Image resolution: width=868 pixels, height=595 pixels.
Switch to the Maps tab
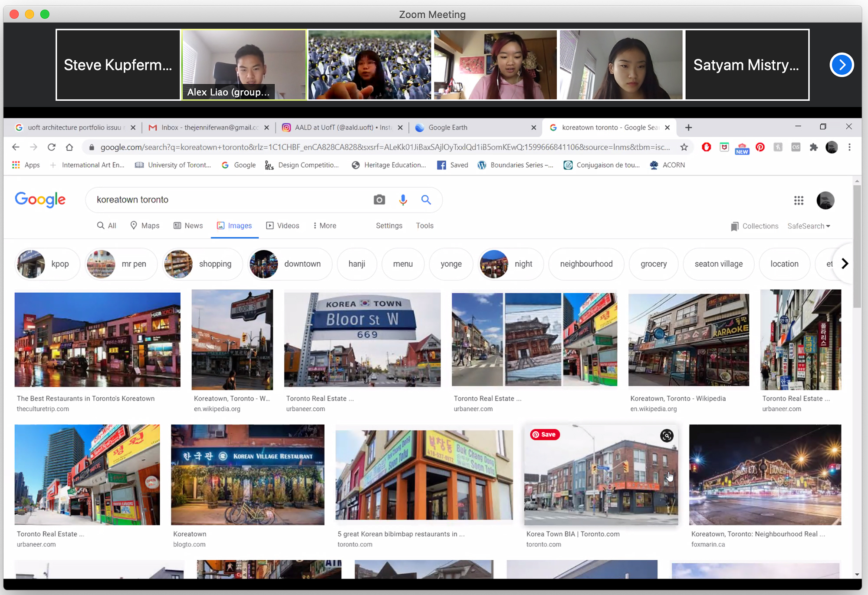[145, 226]
